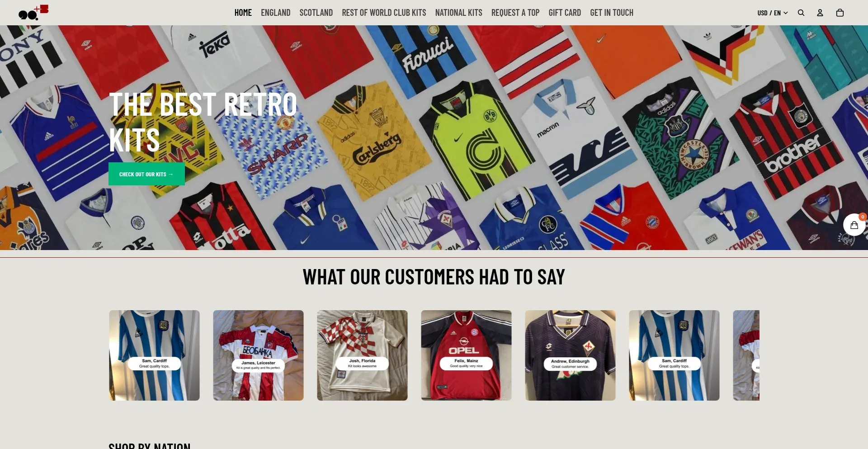
Task: Open Rest of World Club Kits
Action: 384,13
